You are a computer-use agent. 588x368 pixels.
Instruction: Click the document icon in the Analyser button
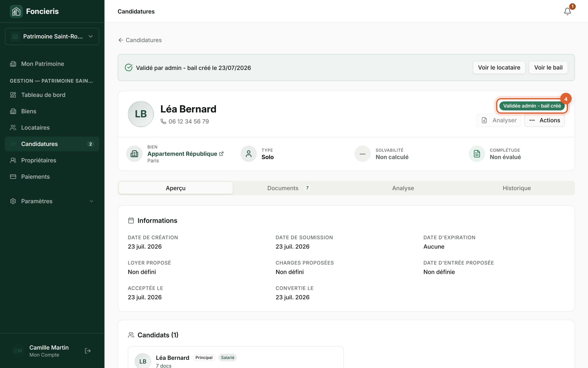click(x=484, y=120)
